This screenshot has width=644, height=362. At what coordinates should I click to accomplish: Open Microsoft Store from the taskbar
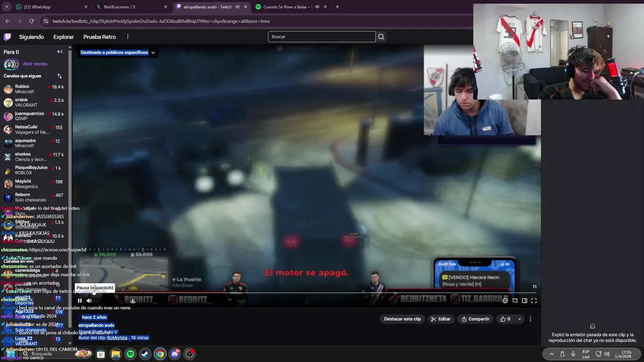[101, 354]
